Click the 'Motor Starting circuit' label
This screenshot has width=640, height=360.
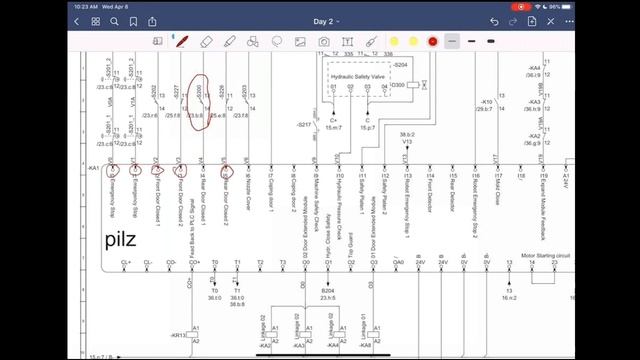pyautogui.click(x=545, y=256)
